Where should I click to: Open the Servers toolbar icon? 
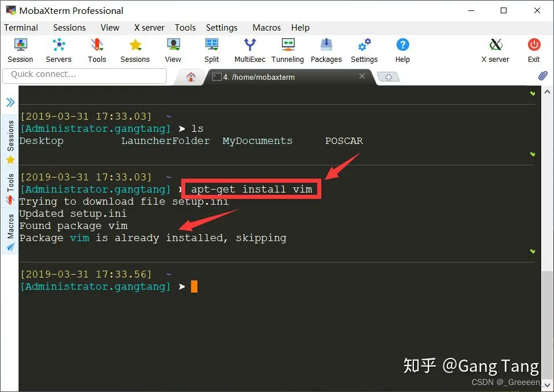pos(58,50)
